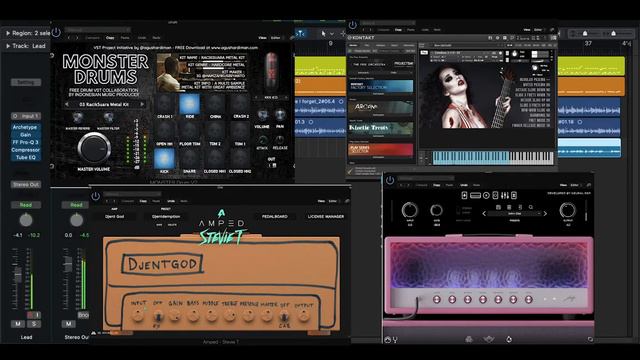
Task: Open LICENSE MANAGER in Amped
Action: point(326,216)
